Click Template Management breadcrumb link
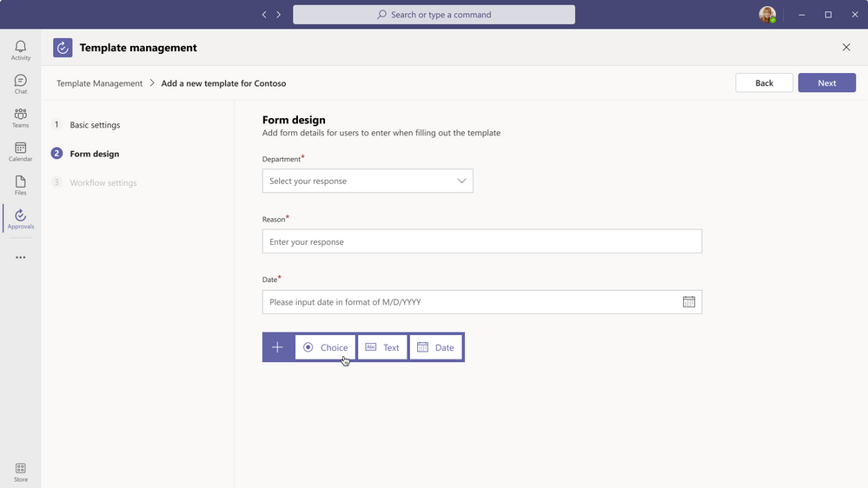The image size is (868, 488). click(99, 83)
